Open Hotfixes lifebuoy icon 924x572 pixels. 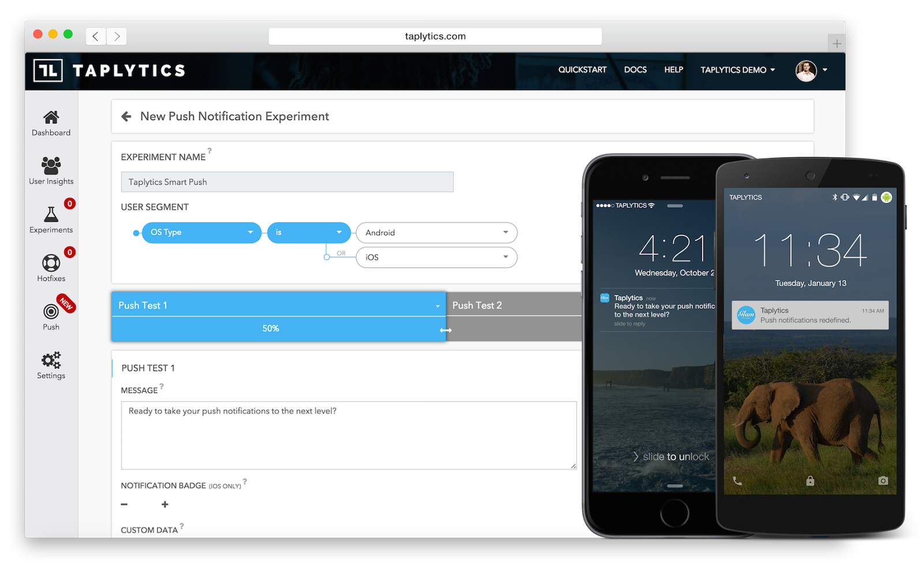(x=51, y=263)
